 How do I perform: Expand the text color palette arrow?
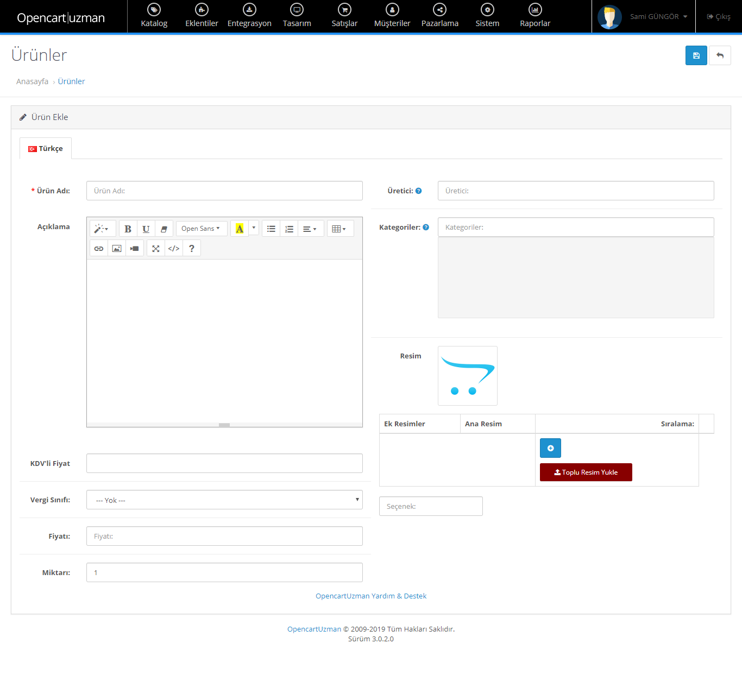point(254,228)
